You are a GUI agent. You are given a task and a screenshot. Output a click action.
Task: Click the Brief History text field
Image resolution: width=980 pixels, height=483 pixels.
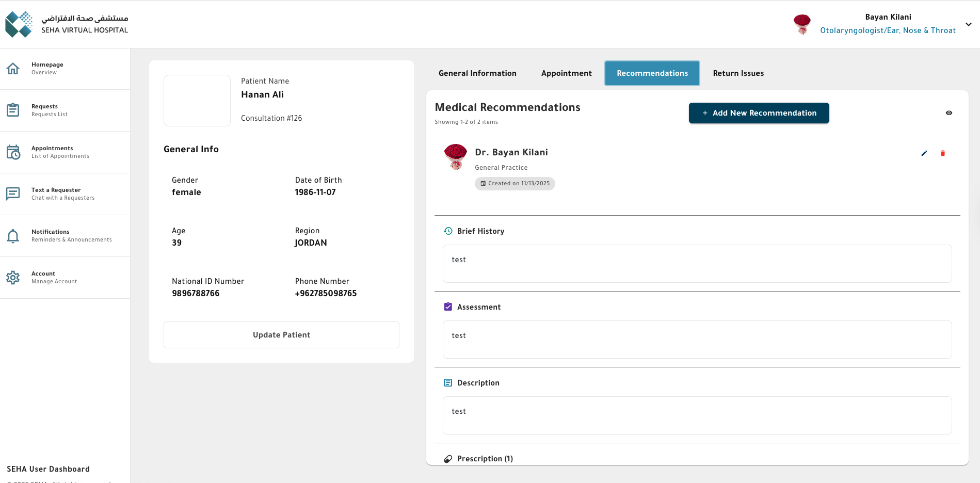(x=697, y=264)
